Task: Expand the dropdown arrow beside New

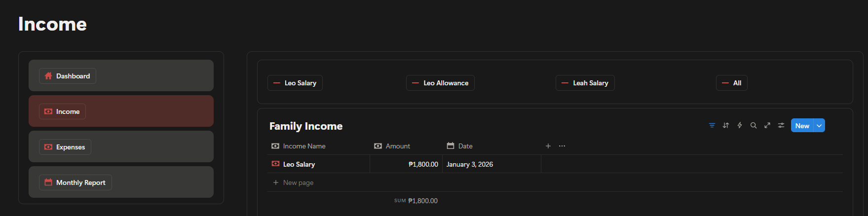Action: point(819,126)
